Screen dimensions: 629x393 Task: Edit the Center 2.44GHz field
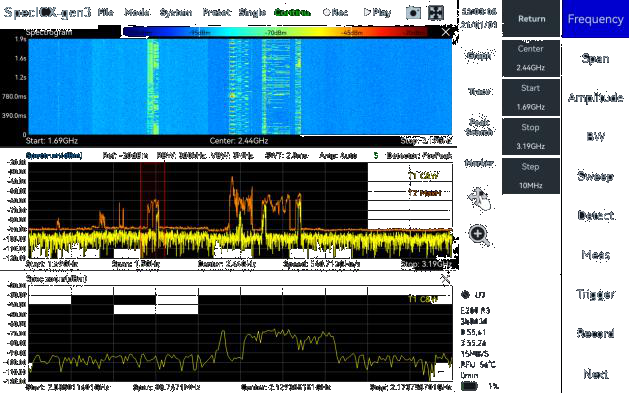(531, 59)
